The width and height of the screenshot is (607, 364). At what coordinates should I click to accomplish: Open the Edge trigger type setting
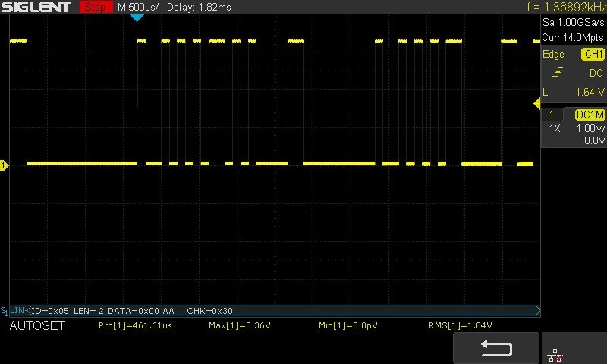coord(553,55)
